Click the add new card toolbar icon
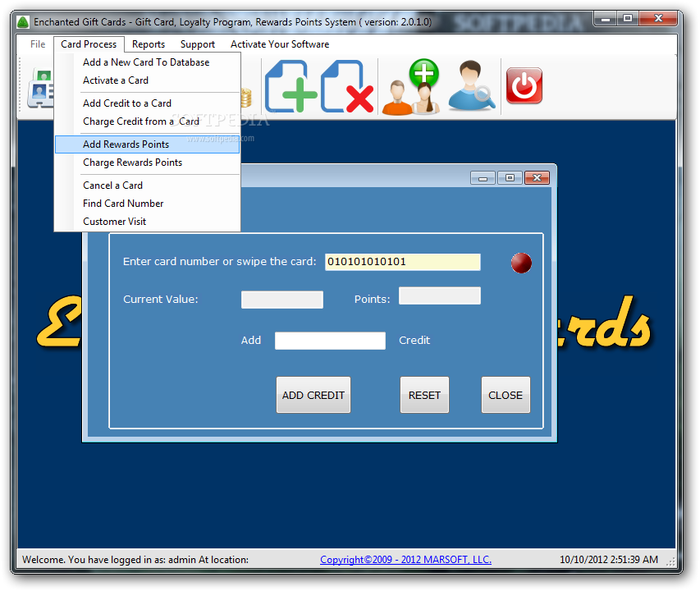The image size is (700, 591). click(291, 86)
